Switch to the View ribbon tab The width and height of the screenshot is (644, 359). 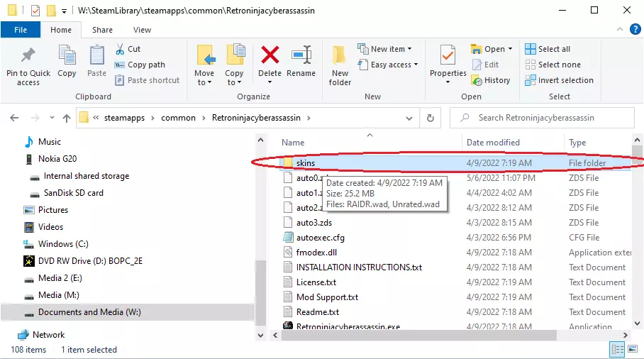tap(142, 30)
